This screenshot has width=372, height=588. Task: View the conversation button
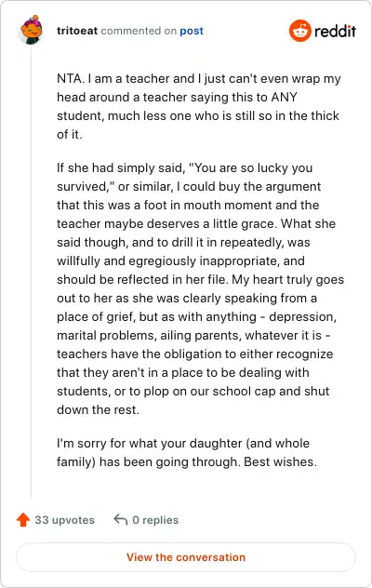[x=186, y=557]
